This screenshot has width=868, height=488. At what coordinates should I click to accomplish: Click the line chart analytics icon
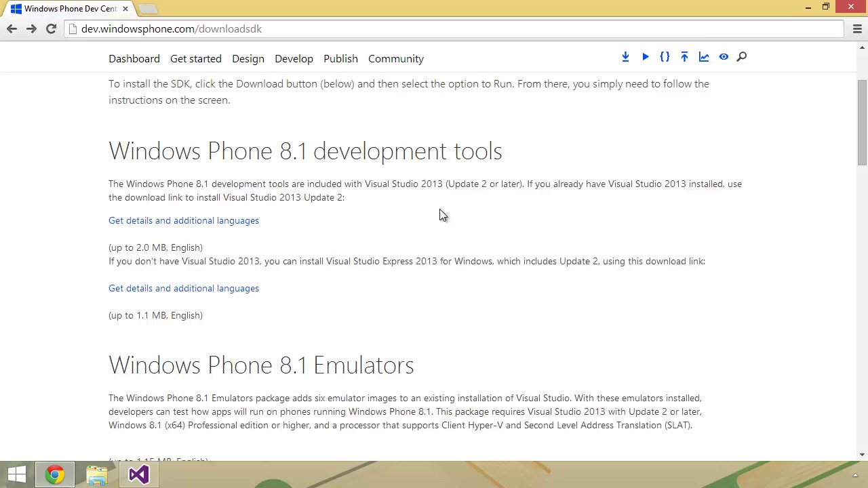[x=704, y=57]
